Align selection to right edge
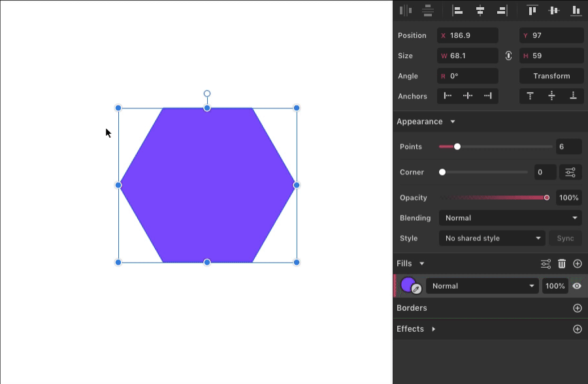The image size is (588, 384). [x=502, y=10]
